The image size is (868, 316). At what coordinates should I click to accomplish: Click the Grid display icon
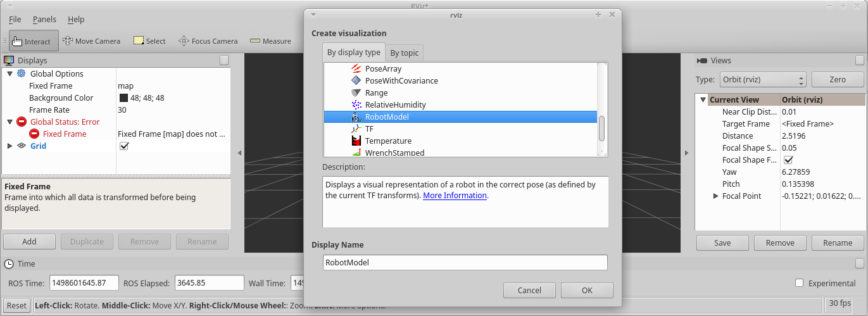pyautogui.click(x=22, y=146)
